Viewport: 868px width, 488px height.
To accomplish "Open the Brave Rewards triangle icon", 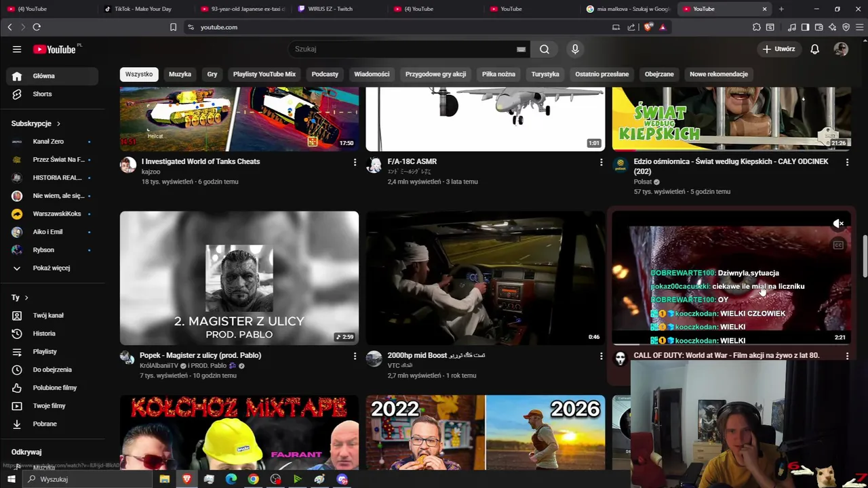I will point(663,27).
